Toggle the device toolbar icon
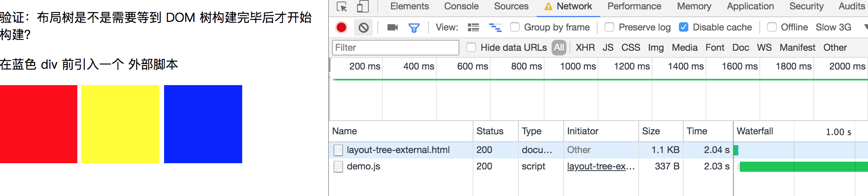 coord(363,7)
